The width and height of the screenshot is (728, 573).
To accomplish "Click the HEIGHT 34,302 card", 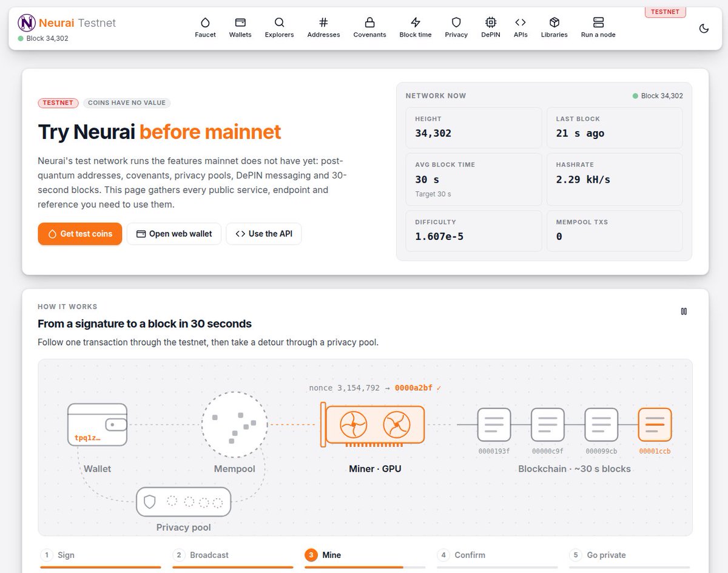I will pyautogui.click(x=475, y=128).
